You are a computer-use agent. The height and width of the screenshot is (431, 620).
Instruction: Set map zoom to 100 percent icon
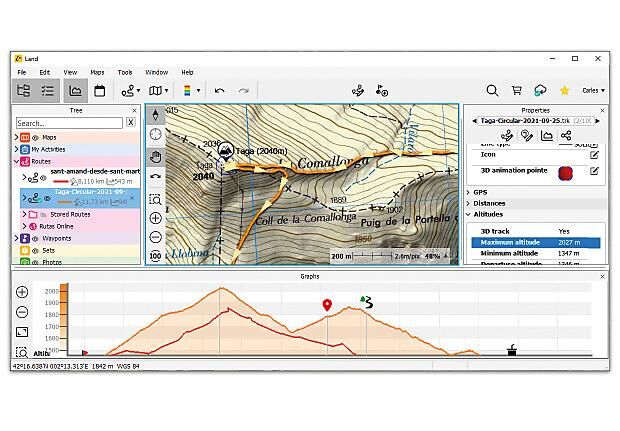[x=155, y=256]
